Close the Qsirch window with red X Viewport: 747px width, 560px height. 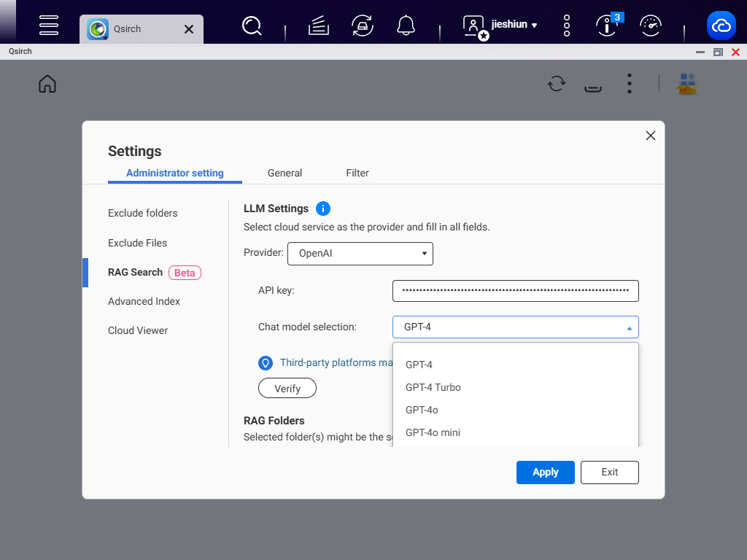pos(735,52)
